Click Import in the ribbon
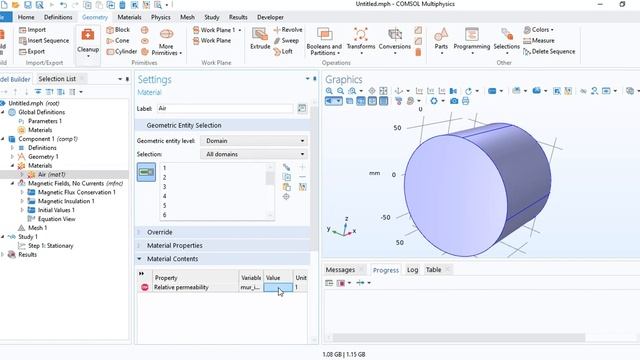 (32, 30)
